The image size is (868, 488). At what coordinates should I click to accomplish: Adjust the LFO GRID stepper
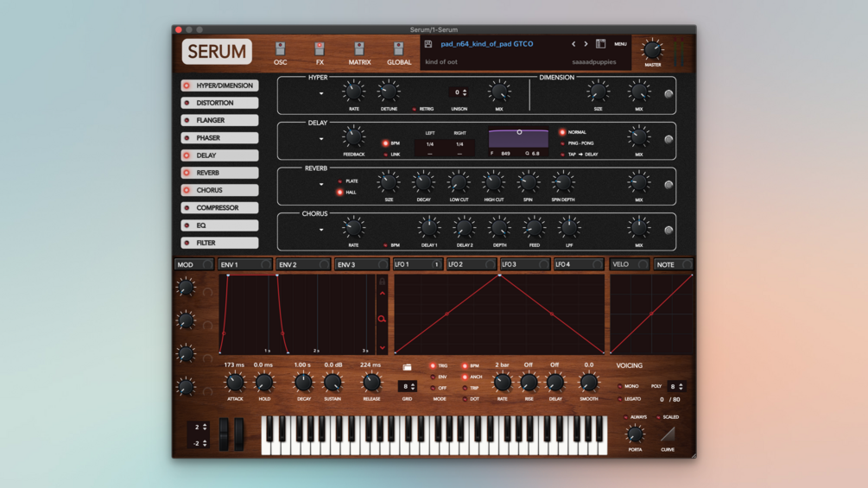[x=413, y=386]
